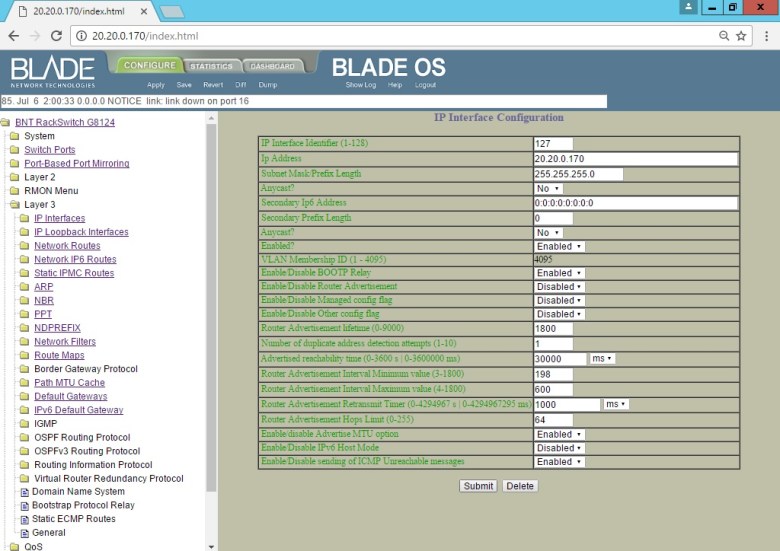780x551 pixels.
Task: Click Dump in the header menu
Action: 268,85
